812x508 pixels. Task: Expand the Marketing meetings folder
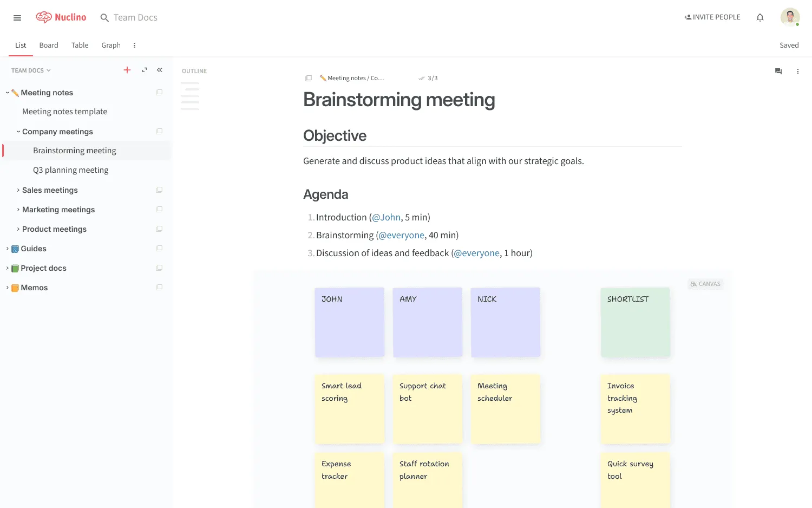pyautogui.click(x=18, y=210)
